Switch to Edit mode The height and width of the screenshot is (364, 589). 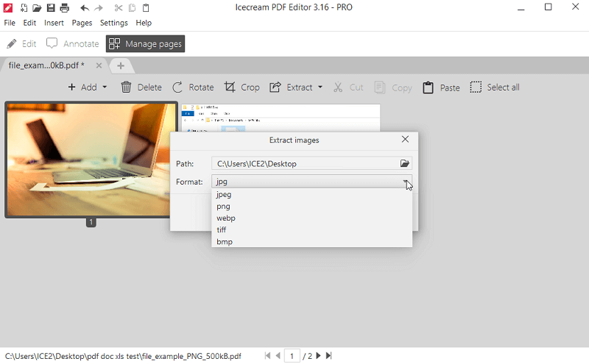point(21,44)
